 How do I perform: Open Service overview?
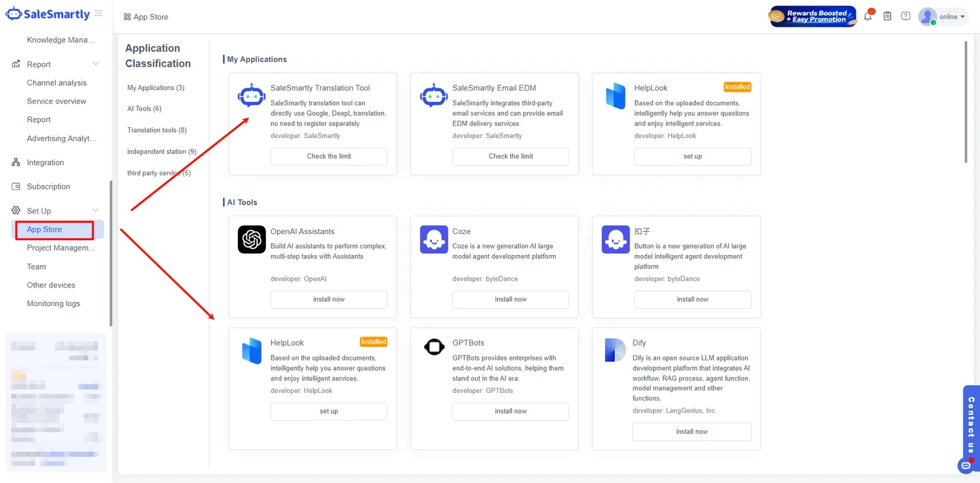(56, 101)
